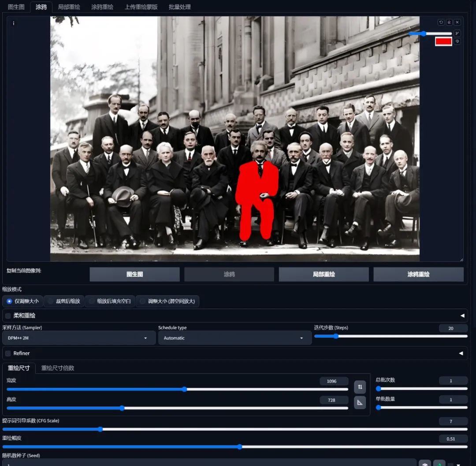This screenshot has height=466, width=476.
Task: Click the 单批数量 value field
Action: tap(453, 399)
